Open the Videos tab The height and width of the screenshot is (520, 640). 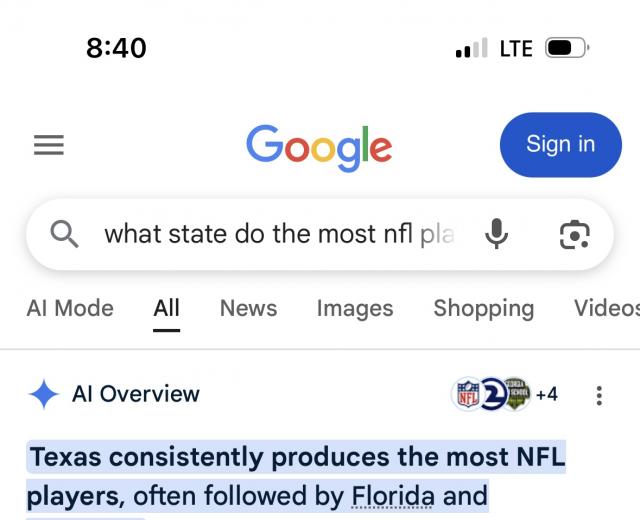pos(606,308)
